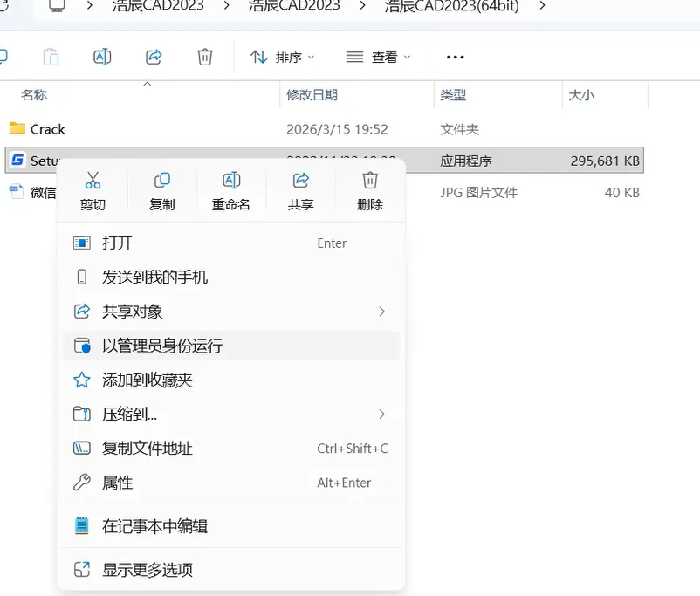Choose 显示更多选项 (Show more options)

click(x=231, y=570)
